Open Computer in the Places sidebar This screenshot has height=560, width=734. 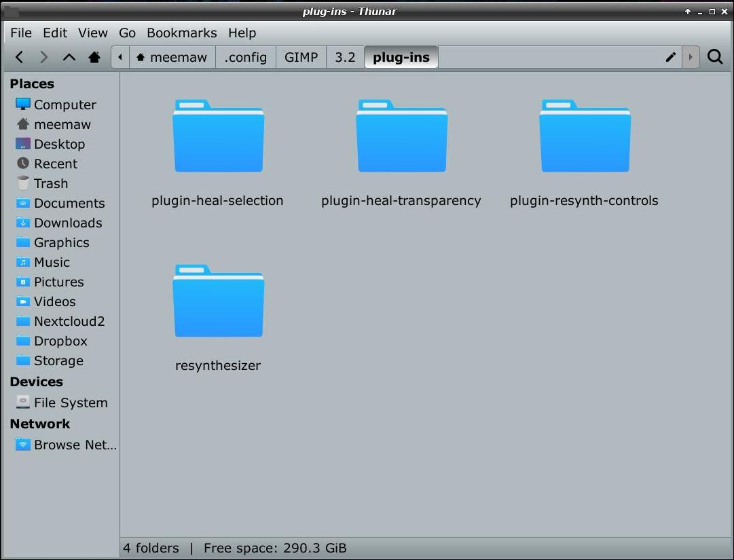[x=61, y=105]
